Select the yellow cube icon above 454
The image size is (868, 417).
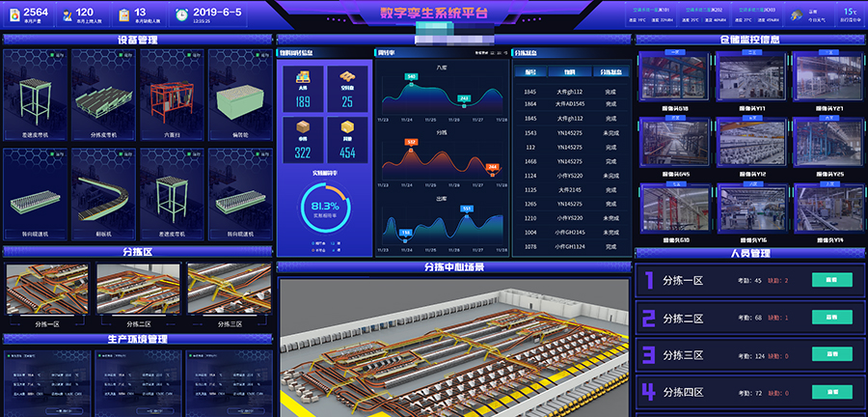click(x=347, y=127)
